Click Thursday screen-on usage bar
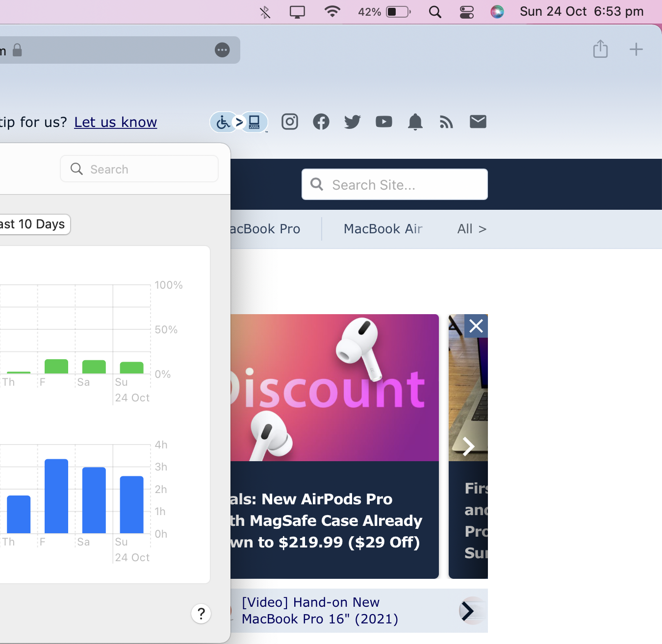Viewport: 662px width, 644px height. [19, 515]
